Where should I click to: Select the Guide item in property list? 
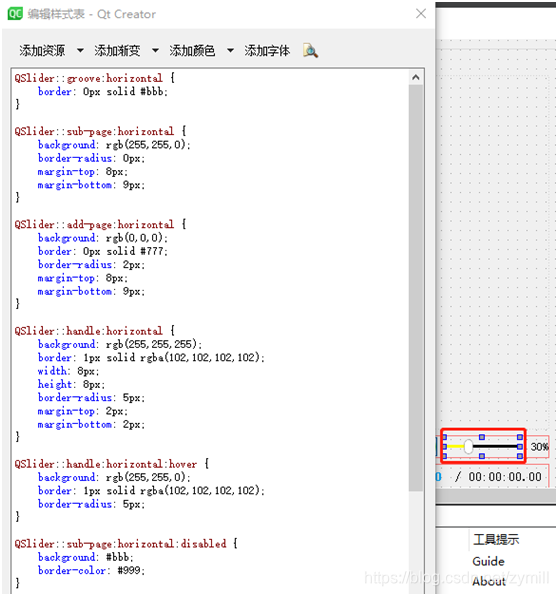point(488,561)
